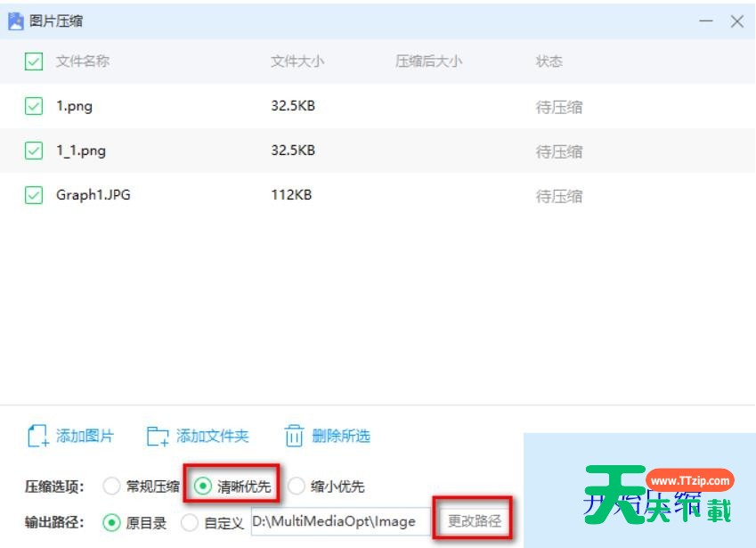Click the 文件大小 column header
The height and width of the screenshot is (548, 756).
click(x=297, y=61)
